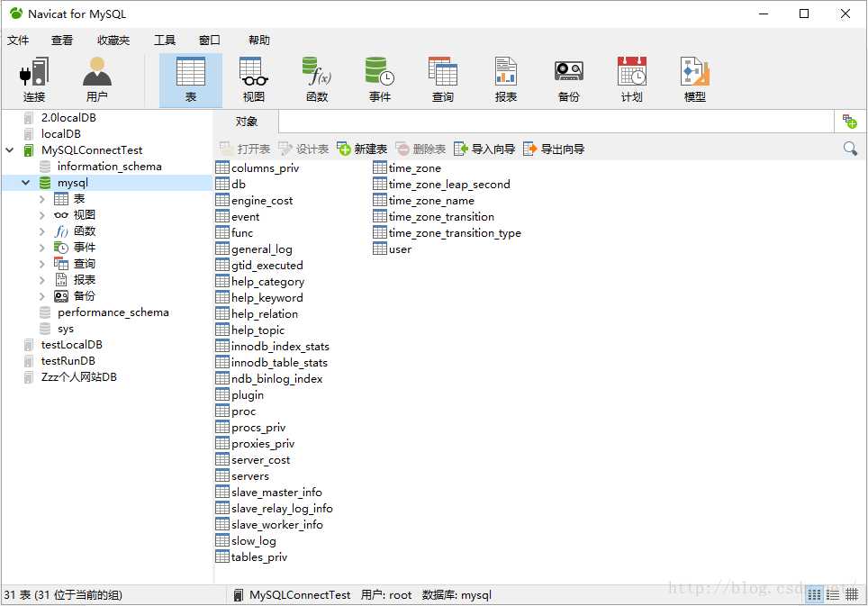Expand the 表 node under mysql
The image size is (868, 606).
tap(42, 199)
